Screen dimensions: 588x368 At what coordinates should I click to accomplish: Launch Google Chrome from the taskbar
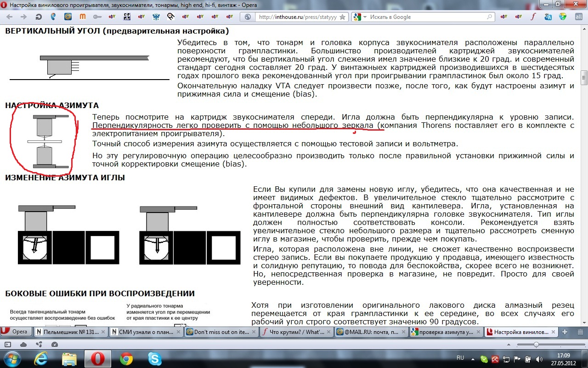[x=126, y=358]
